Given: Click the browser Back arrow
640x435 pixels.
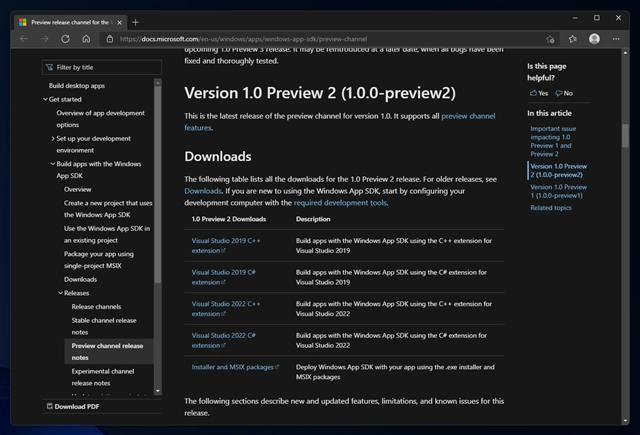Looking at the screenshot, I should [24, 39].
